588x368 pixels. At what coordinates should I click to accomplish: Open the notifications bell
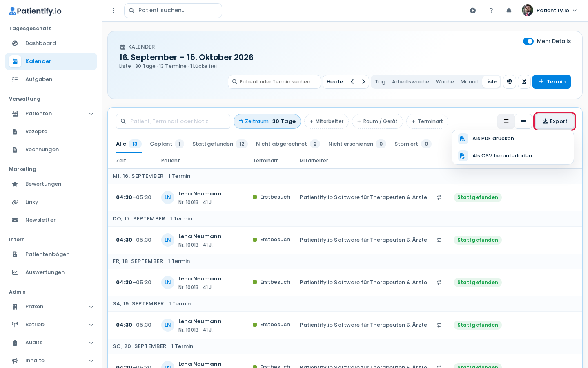click(509, 11)
